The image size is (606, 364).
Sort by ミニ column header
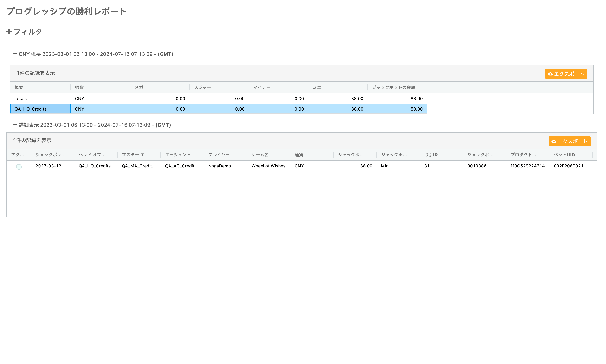point(317,87)
